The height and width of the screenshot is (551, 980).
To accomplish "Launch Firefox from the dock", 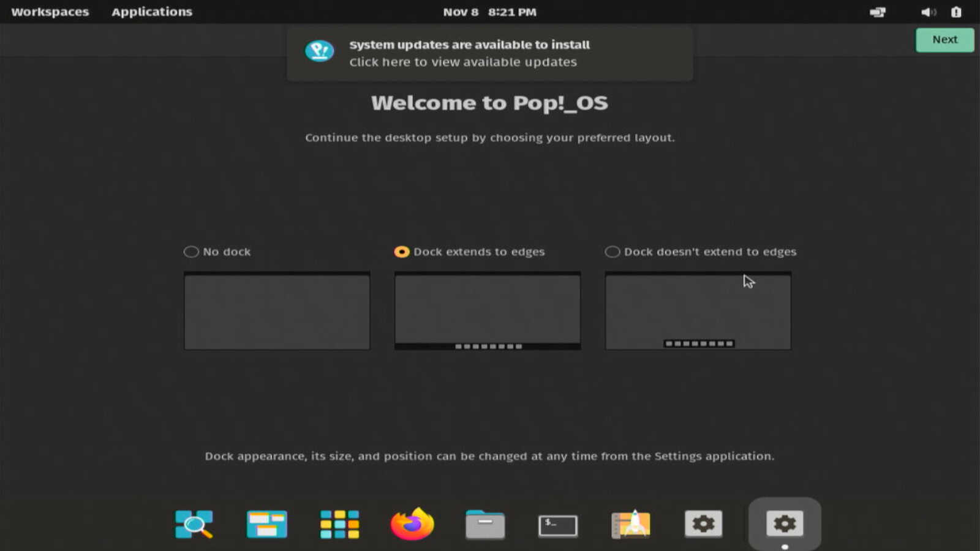I will coord(412,524).
